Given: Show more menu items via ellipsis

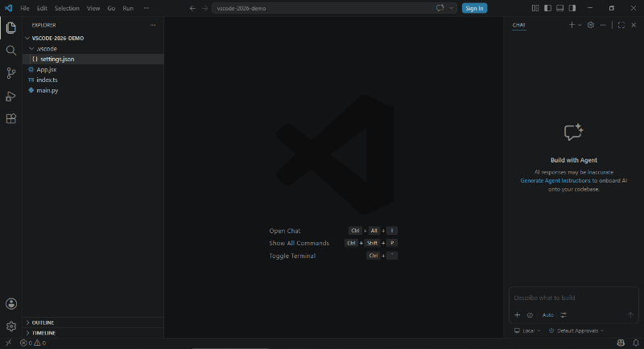Looking at the screenshot, I should tap(147, 8).
